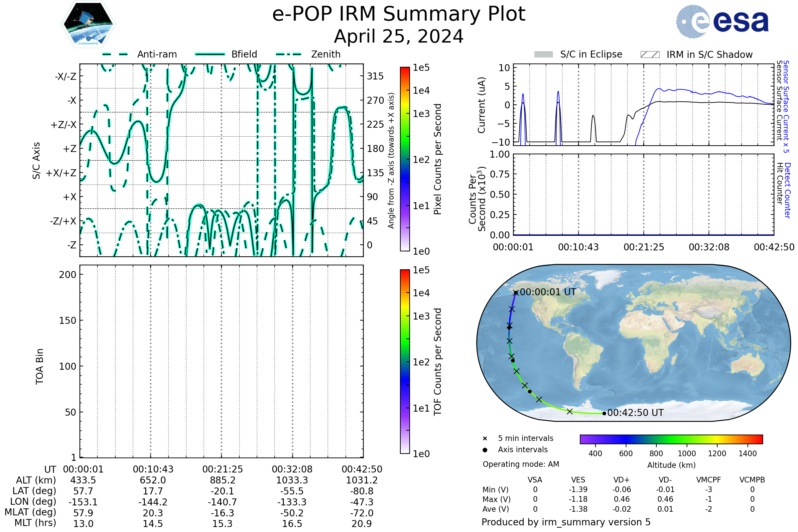This screenshot has width=798, height=532.
Task: Click the 00:00:01 UT map start point
Action: tap(516, 293)
